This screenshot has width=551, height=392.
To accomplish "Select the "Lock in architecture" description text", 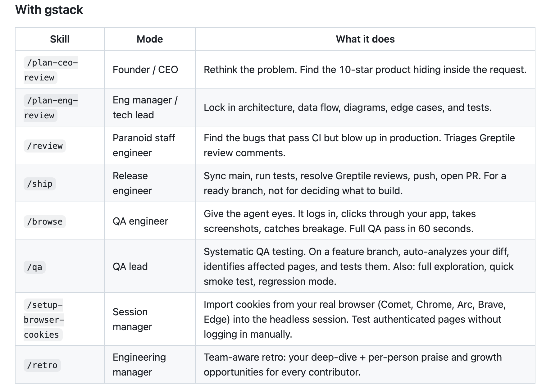I will click(348, 107).
